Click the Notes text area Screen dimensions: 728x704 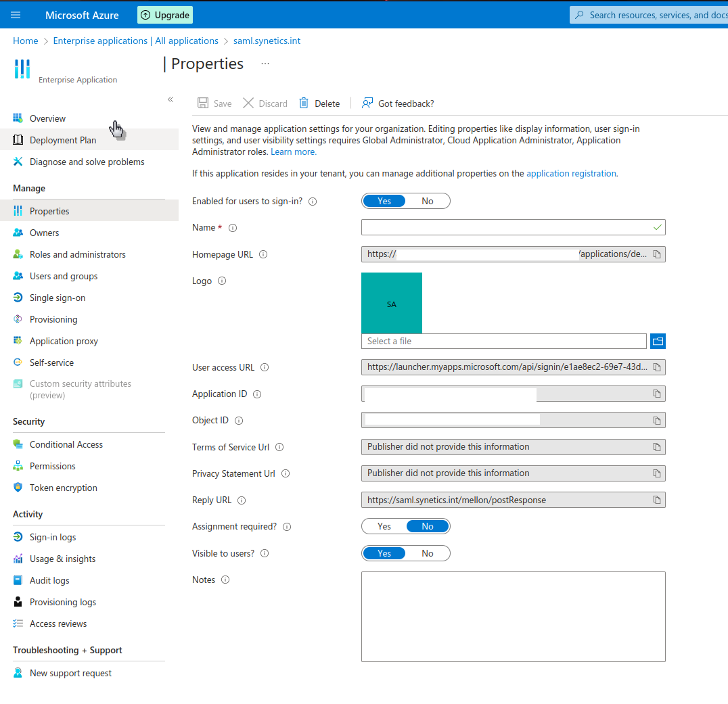(x=513, y=617)
